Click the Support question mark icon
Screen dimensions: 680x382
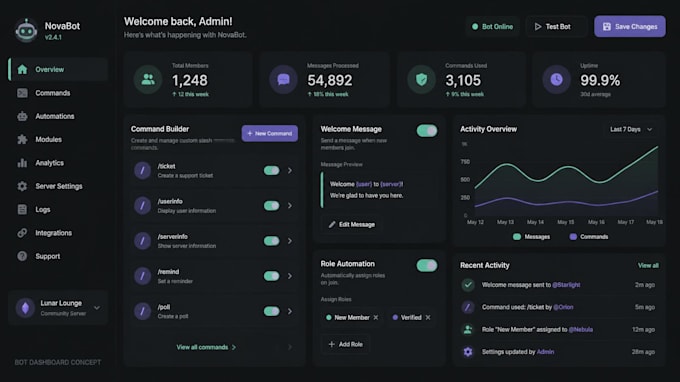tap(22, 256)
